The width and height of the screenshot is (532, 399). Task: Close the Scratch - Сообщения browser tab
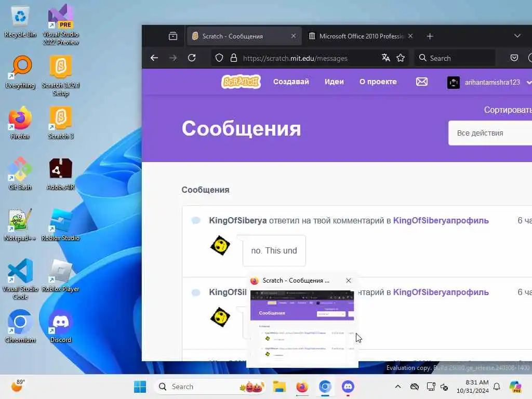[294, 36]
